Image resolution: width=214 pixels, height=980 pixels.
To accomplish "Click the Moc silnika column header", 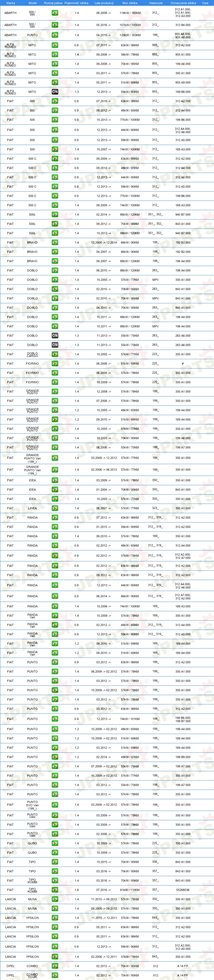I will [130, 3].
